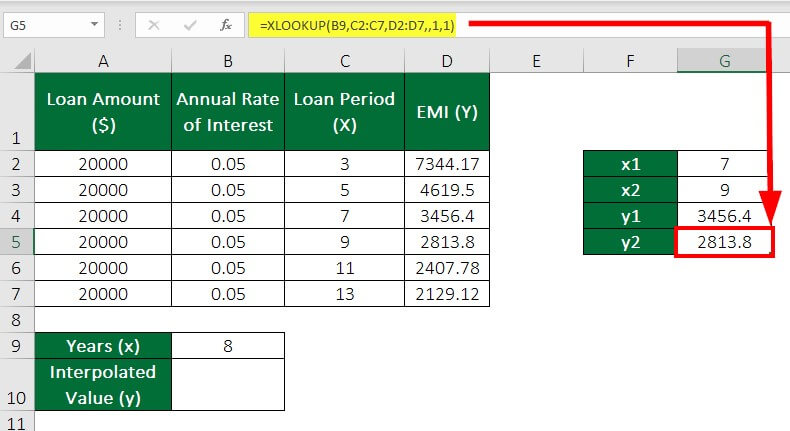Select column C header
The image size is (790, 431).
pos(345,61)
